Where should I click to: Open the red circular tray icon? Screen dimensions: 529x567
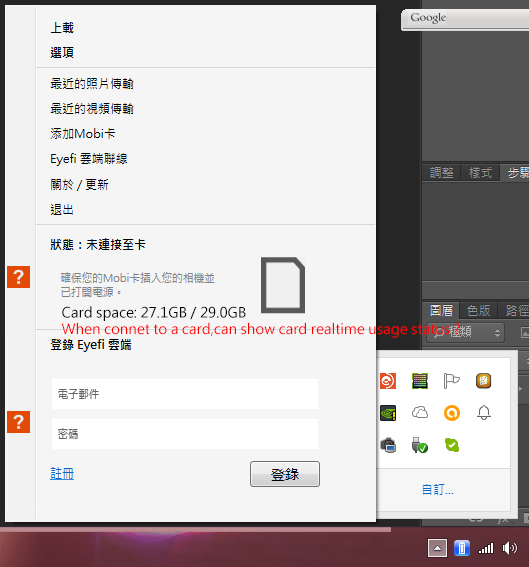[x=388, y=381]
